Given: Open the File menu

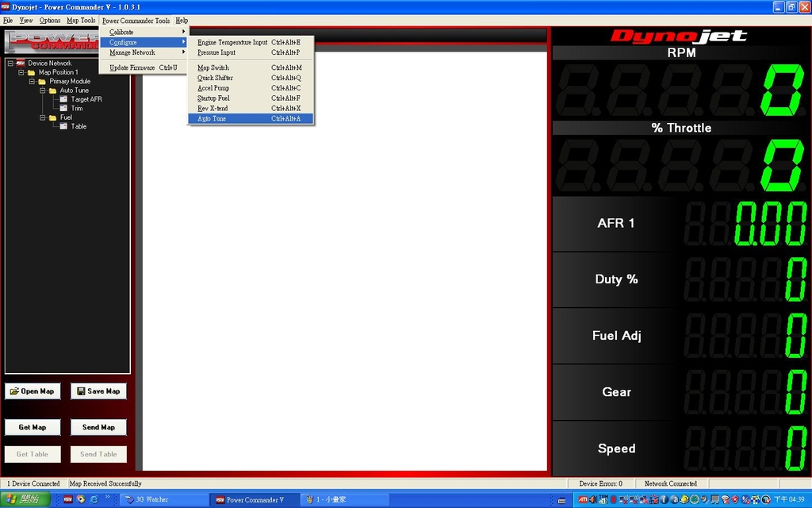Looking at the screenshot, I should point(8,21).
